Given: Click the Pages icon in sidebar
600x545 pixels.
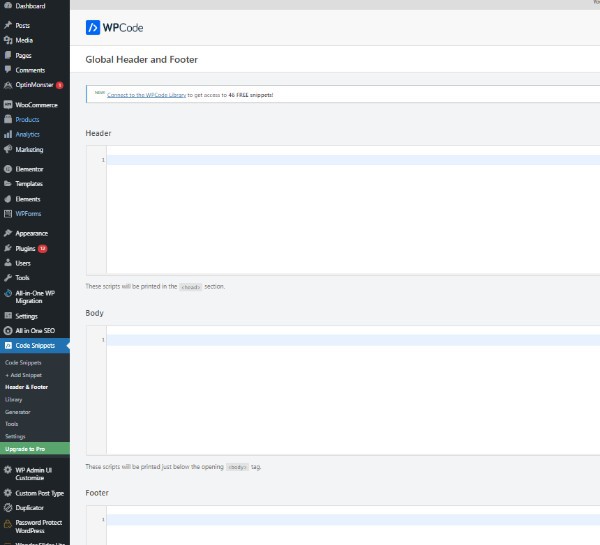Looking at the screenshot, I should [x=8, y=55].
